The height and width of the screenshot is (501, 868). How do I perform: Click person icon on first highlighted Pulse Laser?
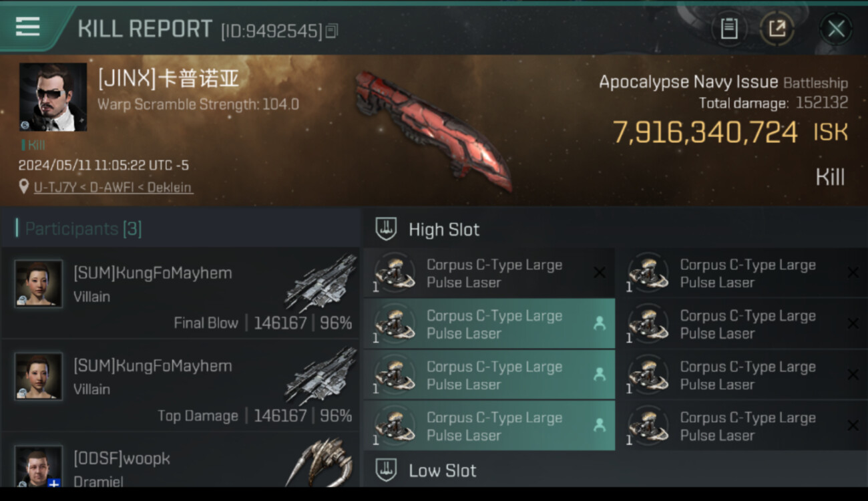(599, 323)
